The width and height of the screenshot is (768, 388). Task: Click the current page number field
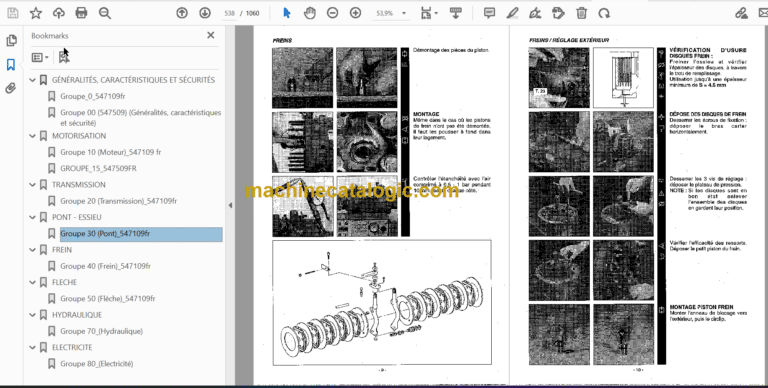229,13
